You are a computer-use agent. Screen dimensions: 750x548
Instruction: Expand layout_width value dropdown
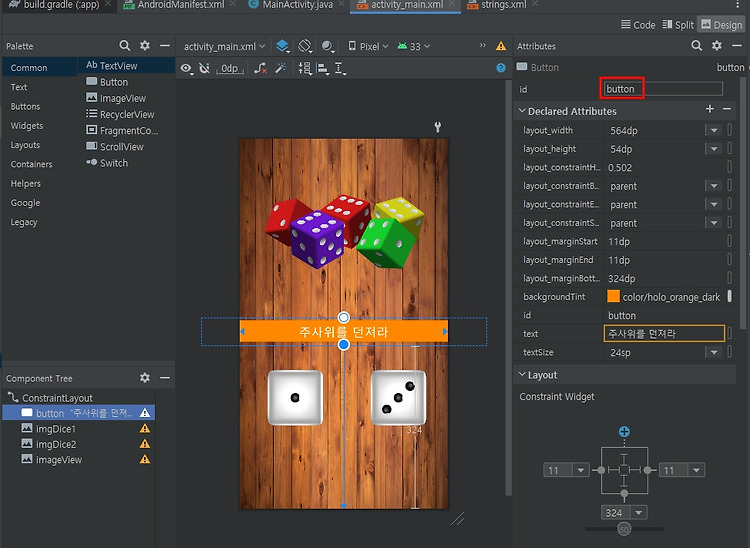(714, 131)
